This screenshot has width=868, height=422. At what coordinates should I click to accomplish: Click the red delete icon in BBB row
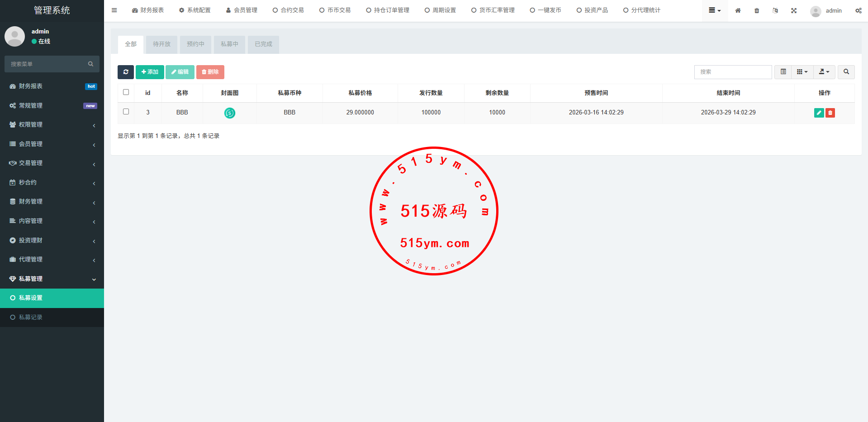coord(830,113)
